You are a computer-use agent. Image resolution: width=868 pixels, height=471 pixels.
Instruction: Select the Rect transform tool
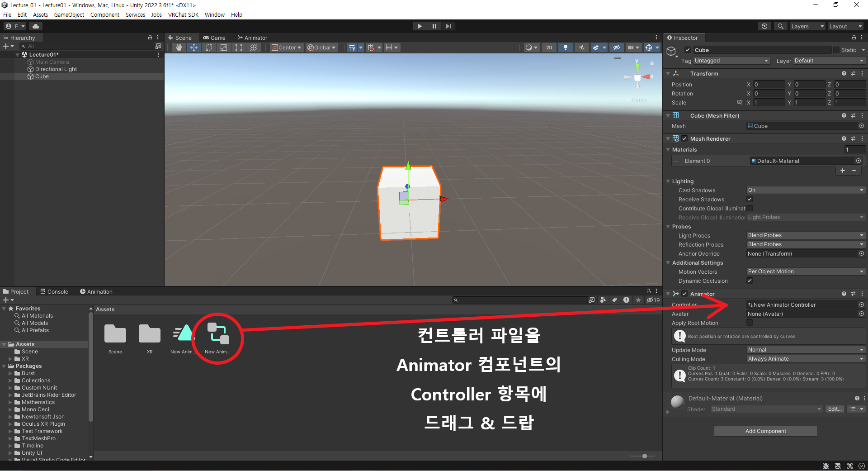click(239, 48)
